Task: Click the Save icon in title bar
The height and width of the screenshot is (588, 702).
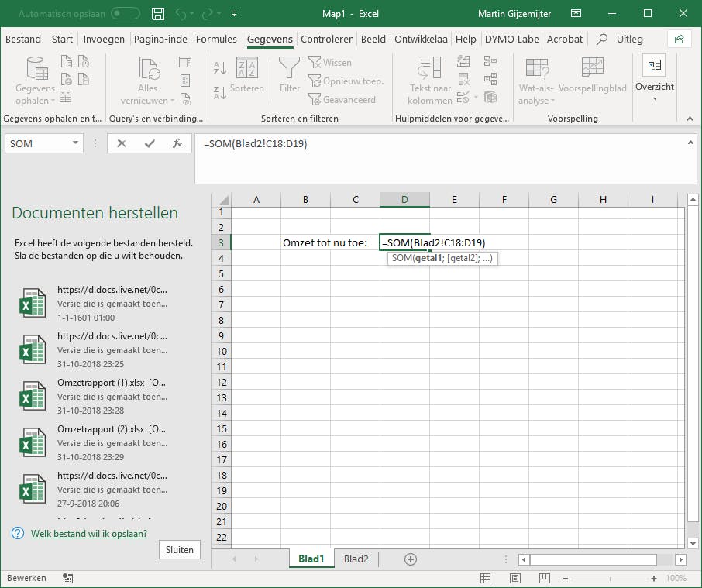Action: click(158, 13)
